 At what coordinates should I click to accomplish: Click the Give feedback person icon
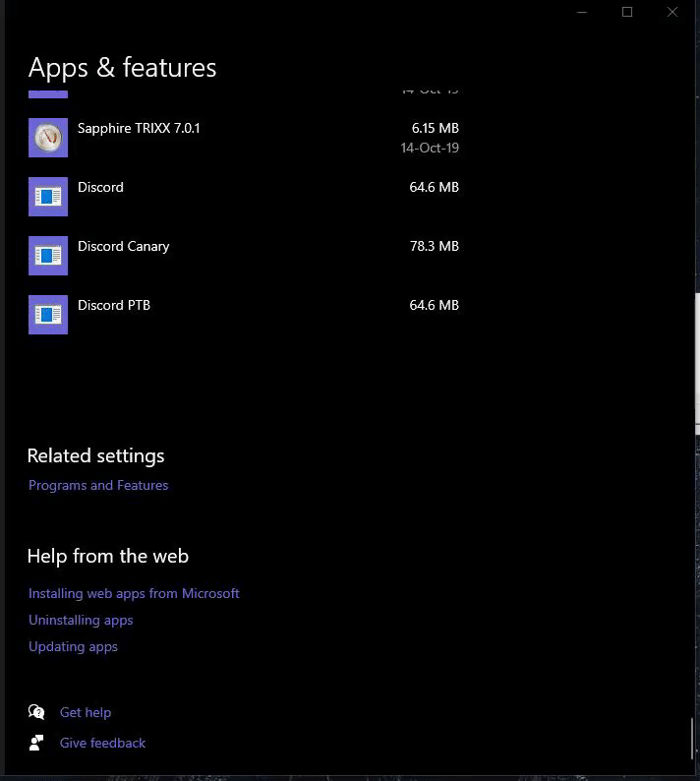point(36,743)
